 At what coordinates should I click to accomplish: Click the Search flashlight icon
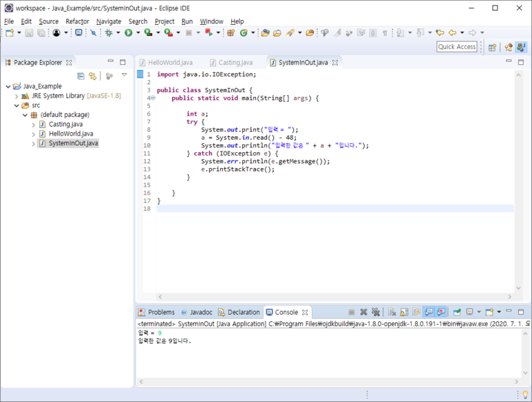(x=290, y=33)
